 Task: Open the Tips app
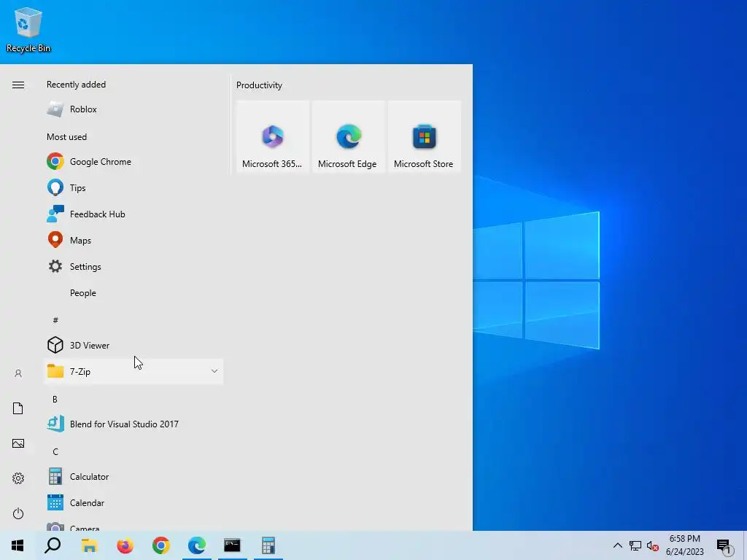pos(133,187)
